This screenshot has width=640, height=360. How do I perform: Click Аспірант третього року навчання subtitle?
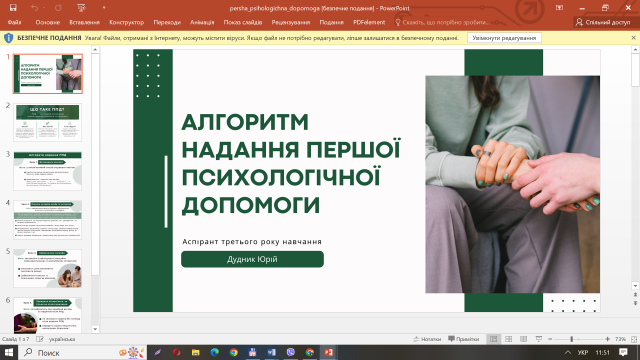pyautogui.click(x=252, y=242)
